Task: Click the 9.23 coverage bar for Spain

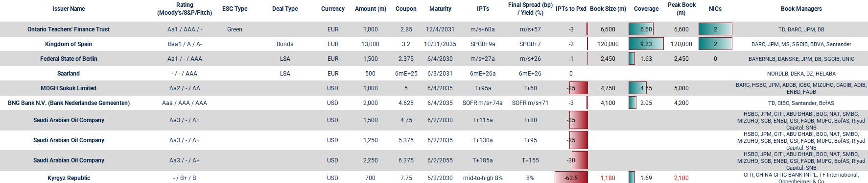Action: click(646, 44)
